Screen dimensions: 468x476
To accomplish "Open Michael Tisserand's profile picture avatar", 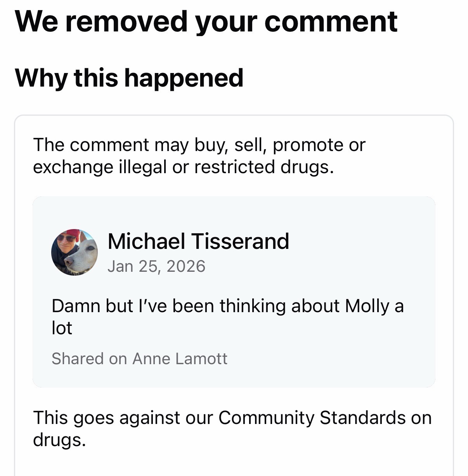I will point(74,252).
